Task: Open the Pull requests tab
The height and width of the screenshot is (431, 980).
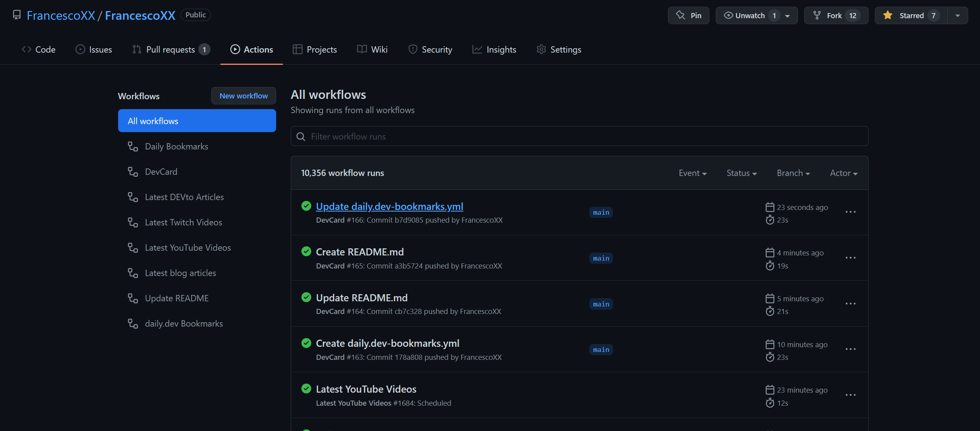Action: pos(171,49)
